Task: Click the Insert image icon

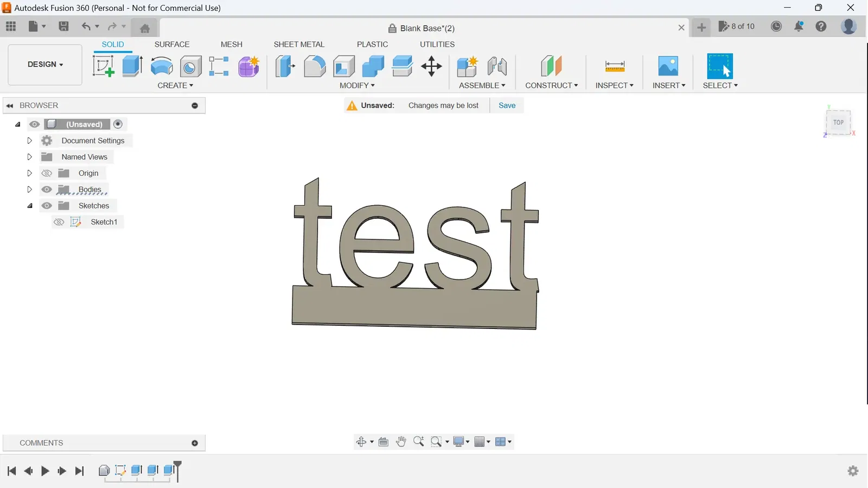Action: coord(668,66)
